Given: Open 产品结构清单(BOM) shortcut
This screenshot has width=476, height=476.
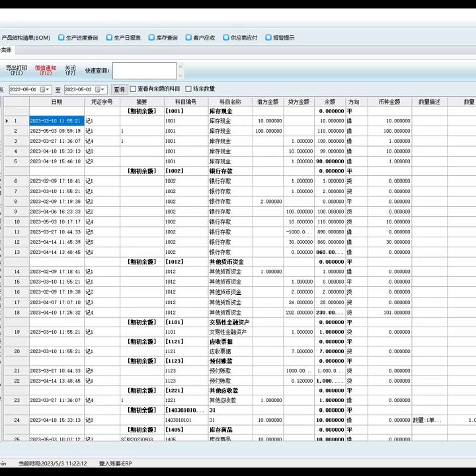Looking at the screenshot, I should click(26, 38).
